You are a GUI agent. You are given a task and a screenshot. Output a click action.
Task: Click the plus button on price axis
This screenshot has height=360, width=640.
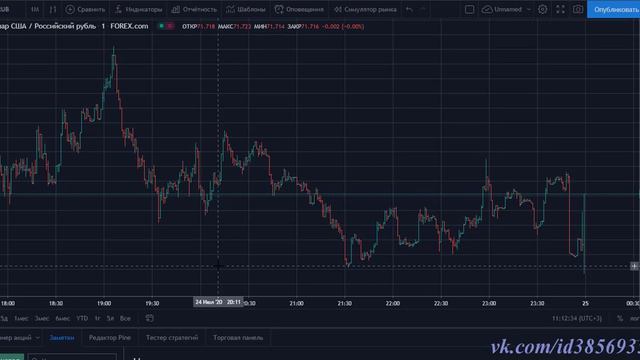634,266
